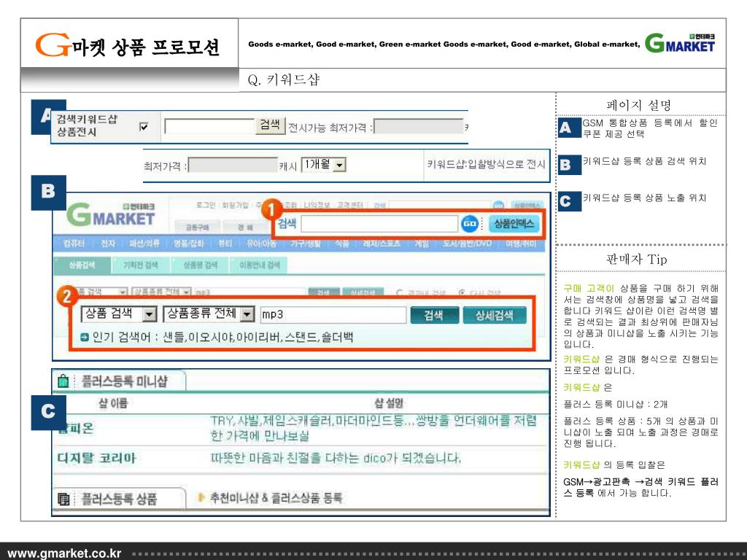The width and height of the screenshot is (747, 560).
Task: Click the 따뜻한 마음과 친절을 shop description
Action: pos(336,458)
